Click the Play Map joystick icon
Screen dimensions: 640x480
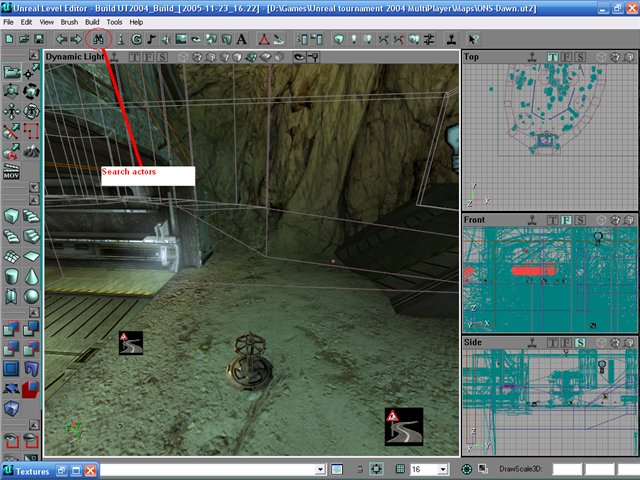451,39
